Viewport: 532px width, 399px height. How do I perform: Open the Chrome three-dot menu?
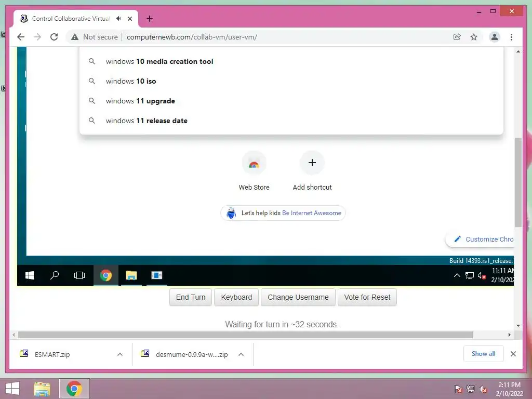[x=511, y=37]
